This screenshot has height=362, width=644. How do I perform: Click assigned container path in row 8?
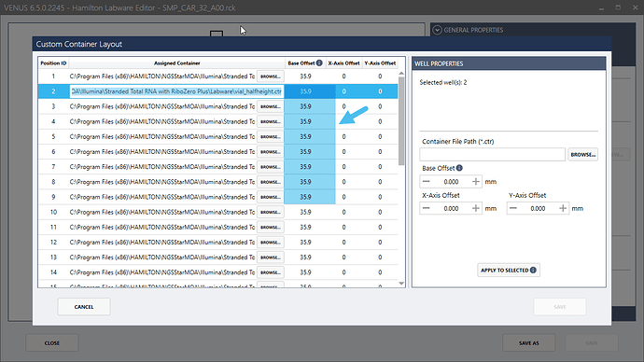click(x=162, y=182)
